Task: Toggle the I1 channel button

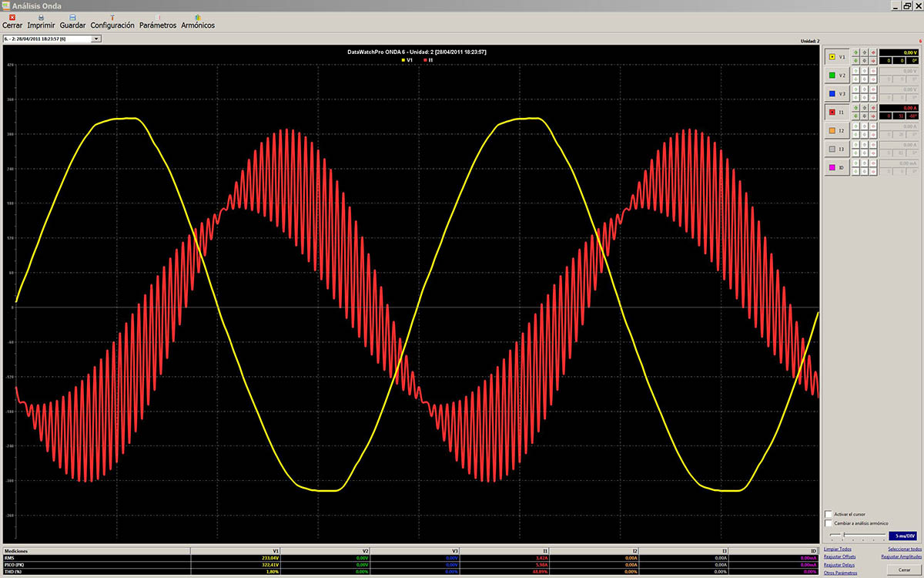Action: tap(837, 113)
